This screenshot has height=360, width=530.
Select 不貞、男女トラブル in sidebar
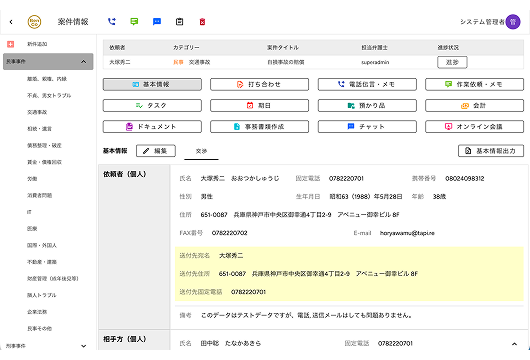pyautogui.click(x=49, y=96)
